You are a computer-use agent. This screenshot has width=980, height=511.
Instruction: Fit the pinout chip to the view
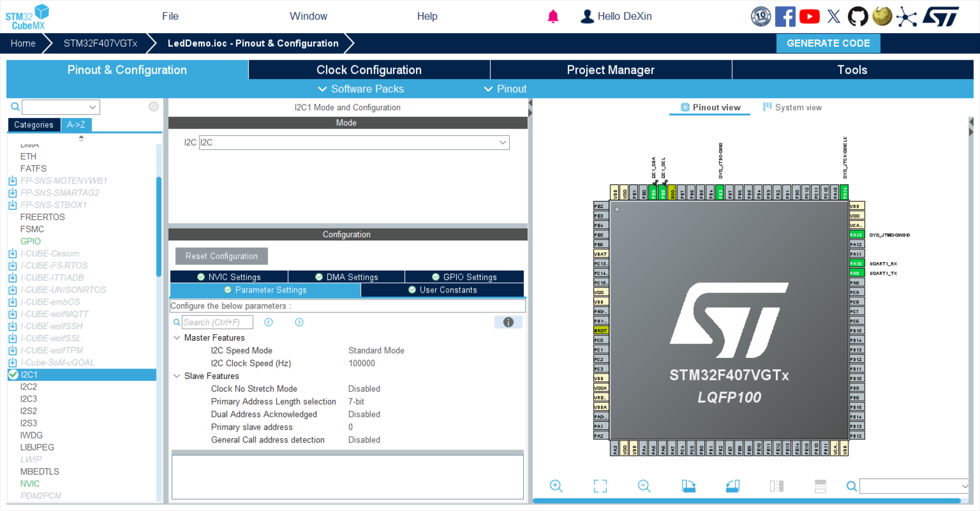pyautogui.click(x=600, y=486)
